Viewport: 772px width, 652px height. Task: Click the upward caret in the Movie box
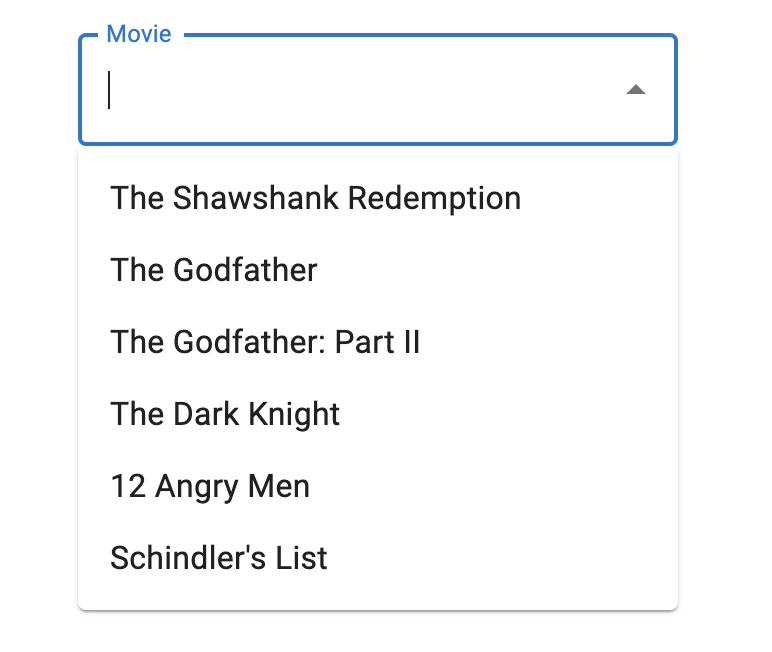636,90
